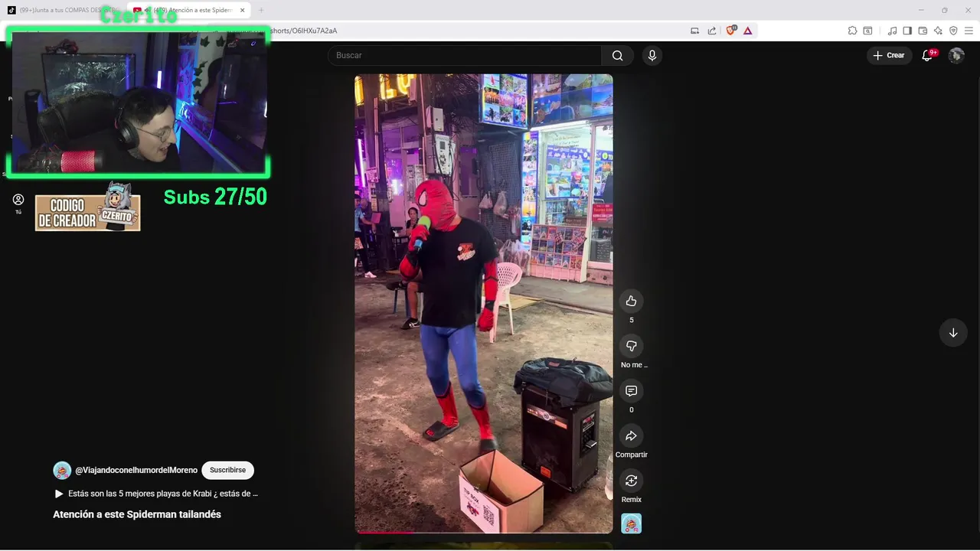This screenshot has width=980, height=551.
Task: Open Brave Playlist music note icon
Action: 892,31
